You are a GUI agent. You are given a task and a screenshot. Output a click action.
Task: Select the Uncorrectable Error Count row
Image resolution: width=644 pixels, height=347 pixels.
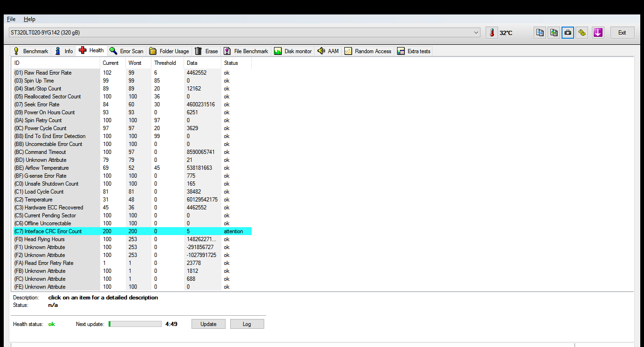pos(132,144)
